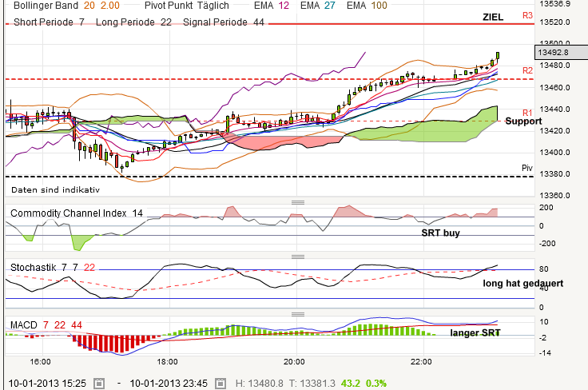Click the 20:00 time axis label
The width and height of the screenshot is (588, 390).
pos(294,362)
